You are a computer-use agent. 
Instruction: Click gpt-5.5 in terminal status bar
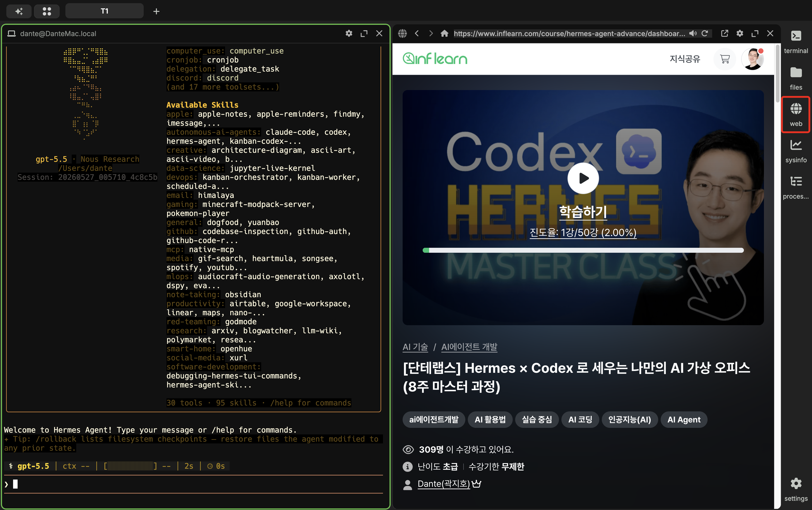pos(33,466)
